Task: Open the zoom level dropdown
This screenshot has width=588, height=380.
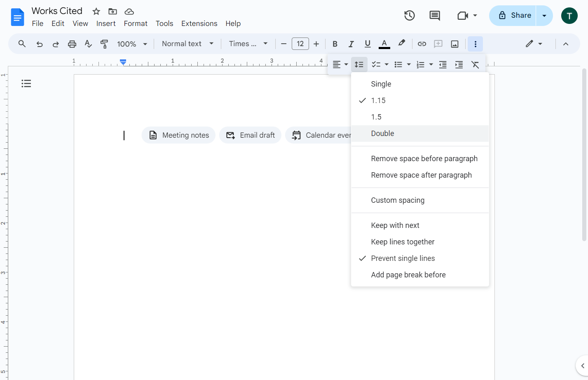Action: (132, 44)
